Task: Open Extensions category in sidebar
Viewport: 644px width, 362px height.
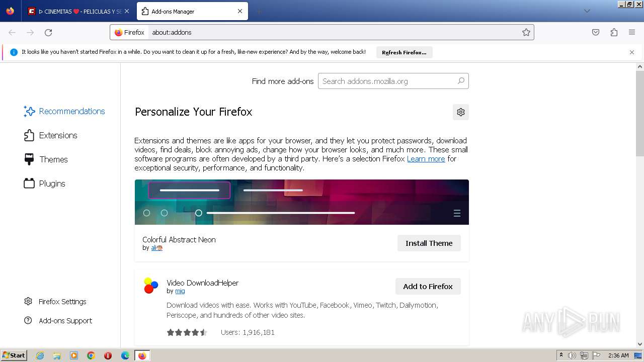Action: pos(50,135)
